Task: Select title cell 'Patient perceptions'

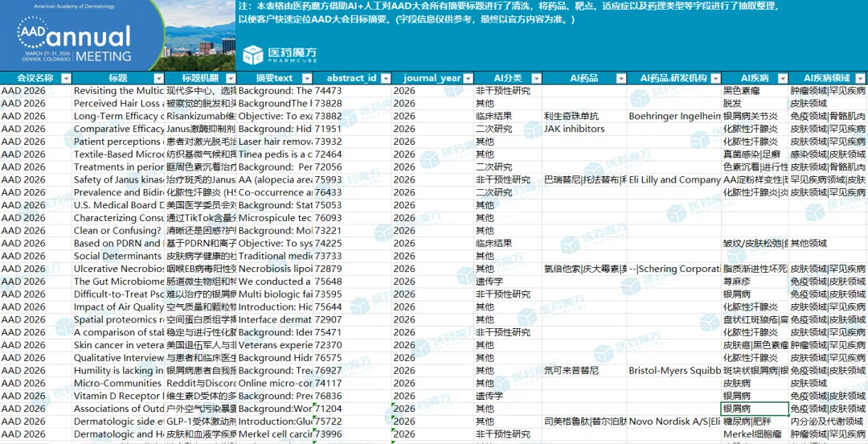Action: click(x=118, y=142)
